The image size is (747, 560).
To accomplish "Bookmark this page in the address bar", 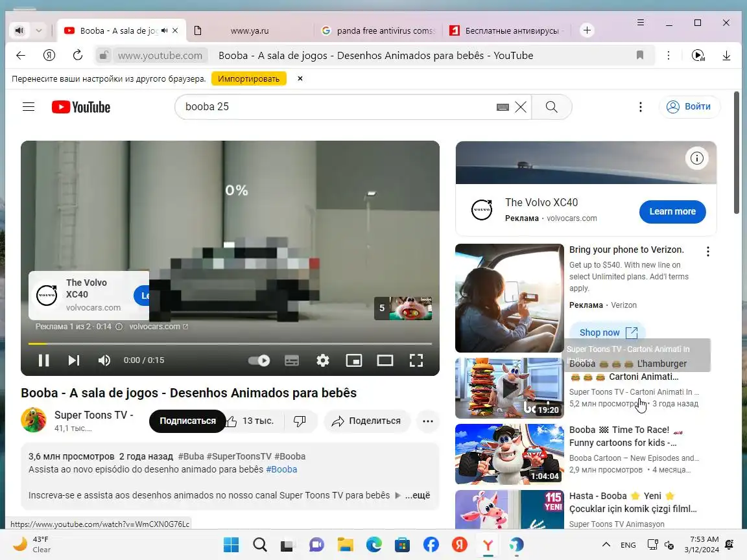I will tap(640, 55).
